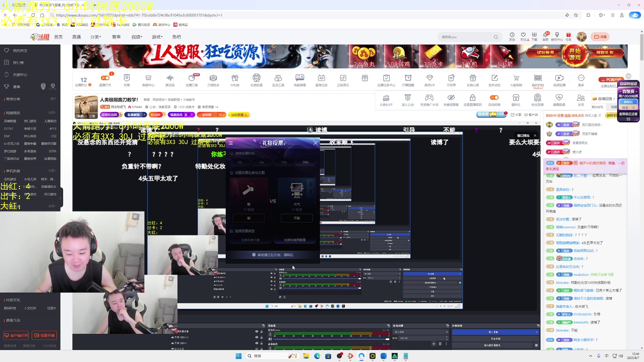Toggle visibility eye for 文本 (GDI+) 2 source
The image size is (644, 362).
click(257, 337)
